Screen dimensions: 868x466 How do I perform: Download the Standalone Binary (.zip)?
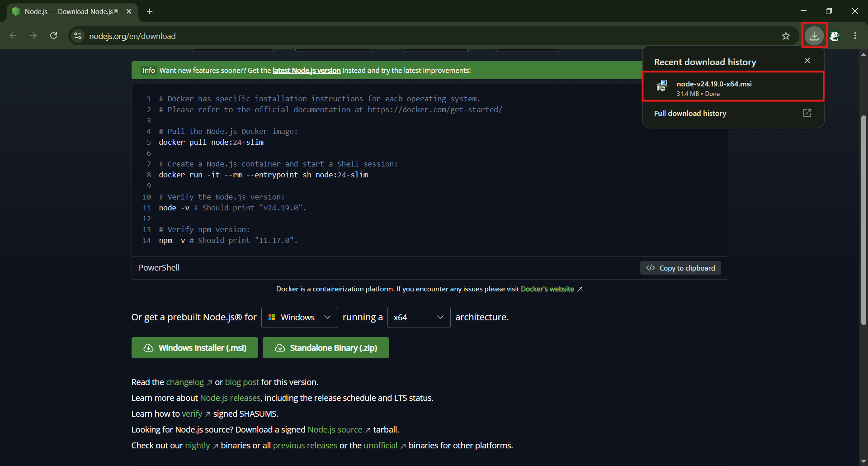[x=325, y=347]
